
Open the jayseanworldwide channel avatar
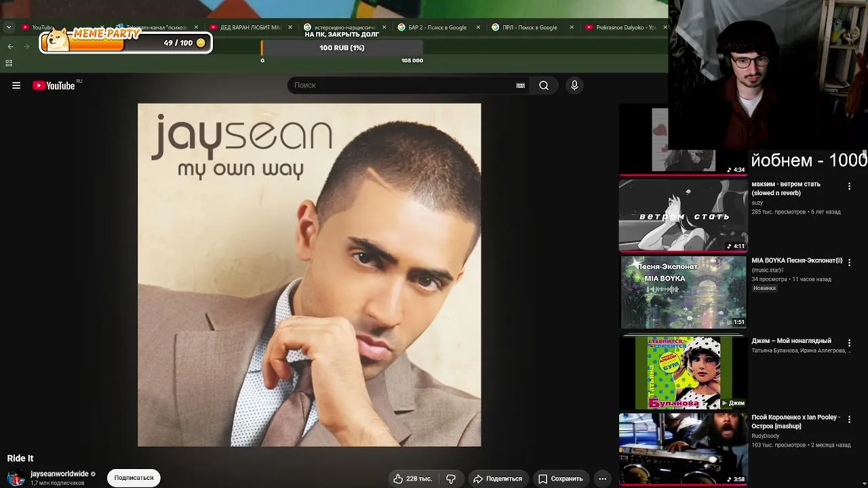[x=16, y=478]
